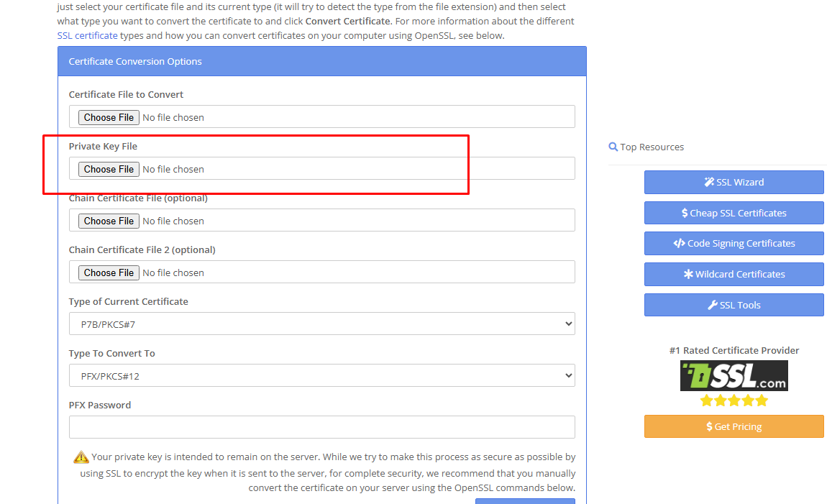Click the wrench icon on SSL Tools
This screenshot has width=827, height=504.
[713, 305]
